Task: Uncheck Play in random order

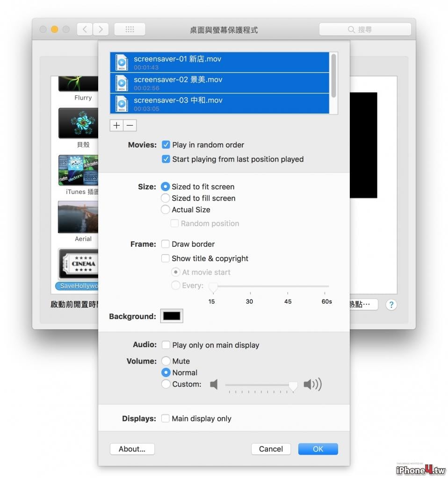Action: coord(166,144)
